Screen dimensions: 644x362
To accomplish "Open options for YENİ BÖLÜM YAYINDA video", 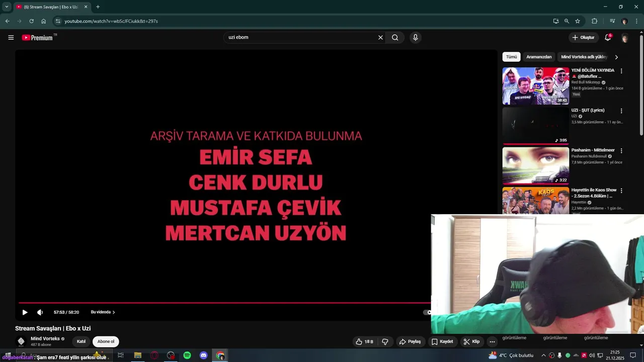I will 621,71.
